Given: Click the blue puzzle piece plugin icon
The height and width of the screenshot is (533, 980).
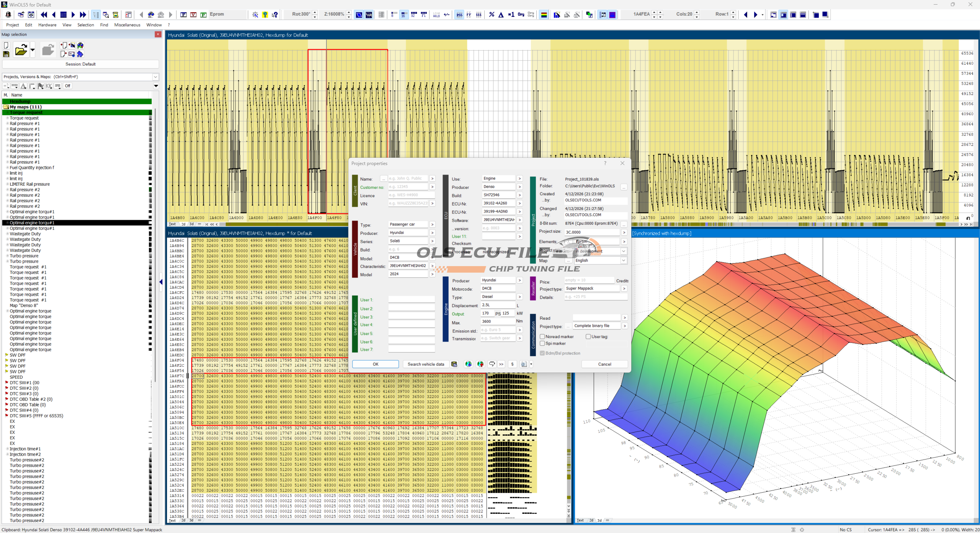Looking at the screenshot, I should (x=80, y=54).
